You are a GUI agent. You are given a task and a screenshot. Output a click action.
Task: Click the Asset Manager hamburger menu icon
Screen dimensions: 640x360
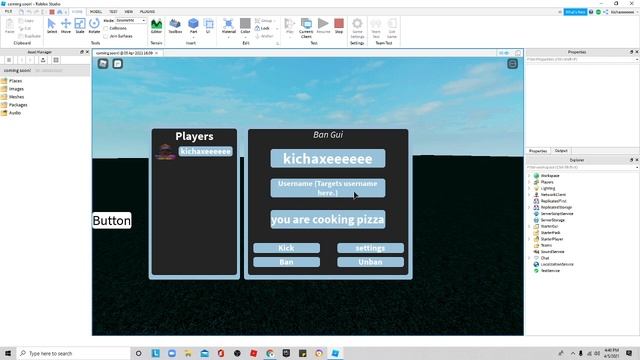[x=9, y=60]
